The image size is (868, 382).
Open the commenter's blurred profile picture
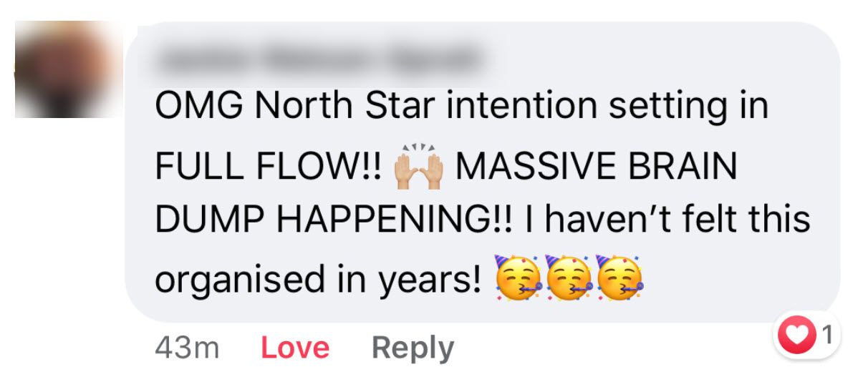pos(67,70)
